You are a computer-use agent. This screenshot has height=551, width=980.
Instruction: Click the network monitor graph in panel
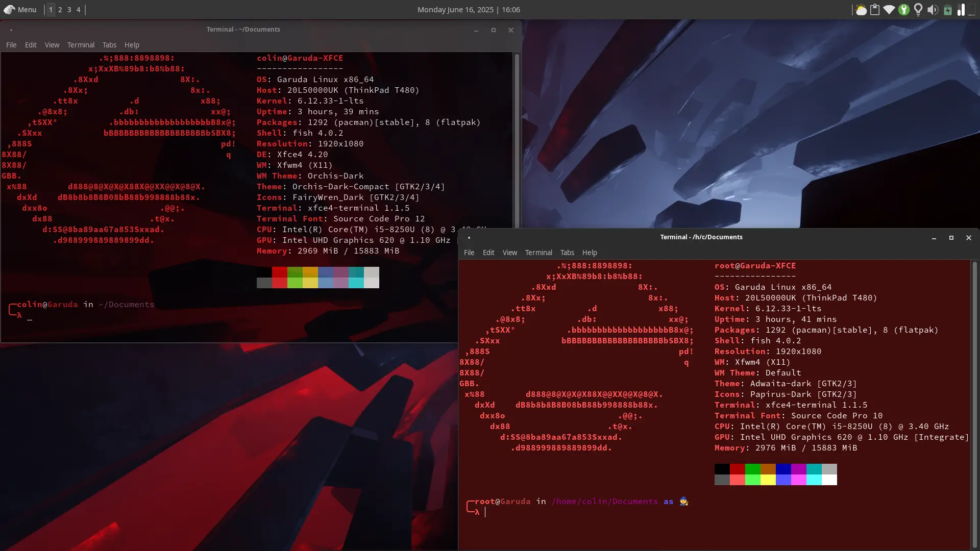[x=972, y=10]
